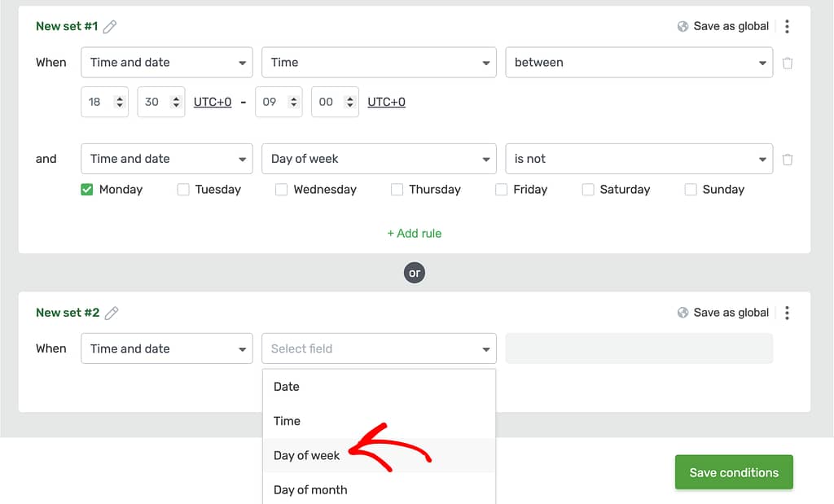This screenshot has width=834, height=504.
Task: Click the Save conditions button
Action: [734, 472]
